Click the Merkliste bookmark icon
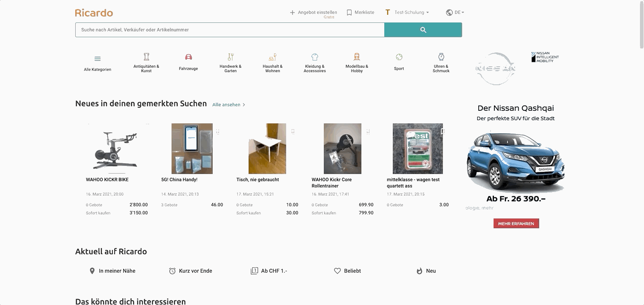 [349, 13]
